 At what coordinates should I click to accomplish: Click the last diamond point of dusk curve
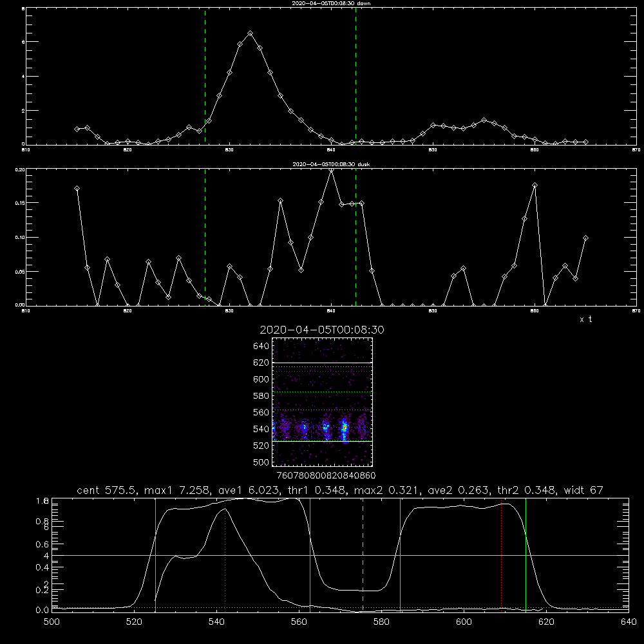[x=585, y=238]
